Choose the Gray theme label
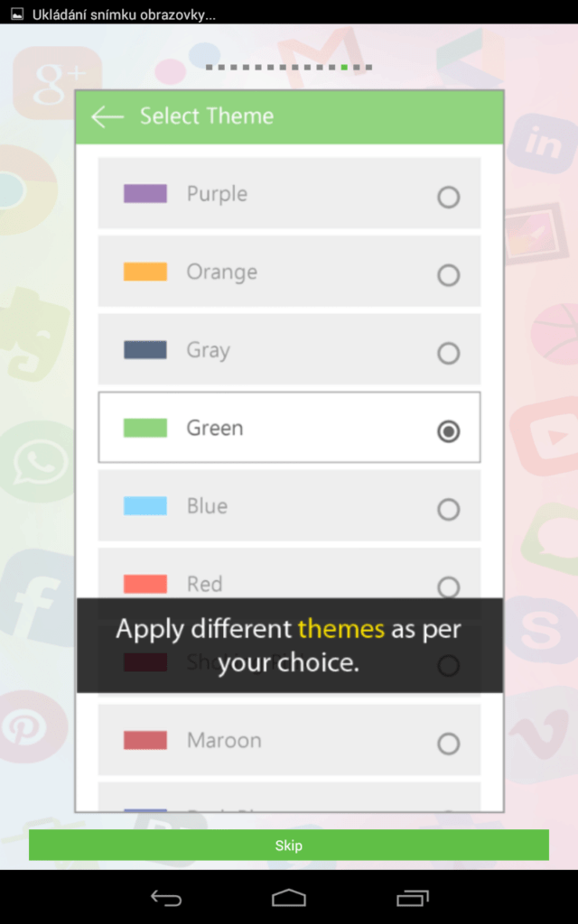The width and height of the screenshot is (578, 924). (209, 350)
